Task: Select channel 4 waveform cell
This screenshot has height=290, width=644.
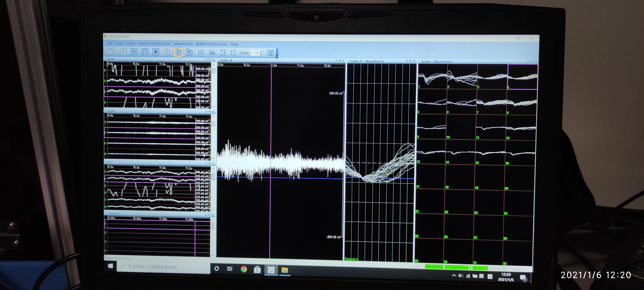Action: tap(522, 77)
